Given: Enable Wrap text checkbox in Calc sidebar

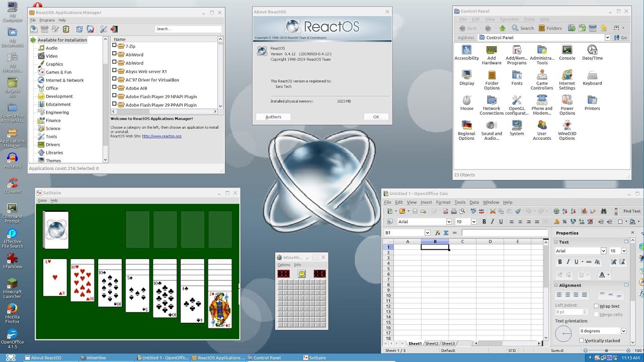Looking at the screenshot, I should pos(596,306).
